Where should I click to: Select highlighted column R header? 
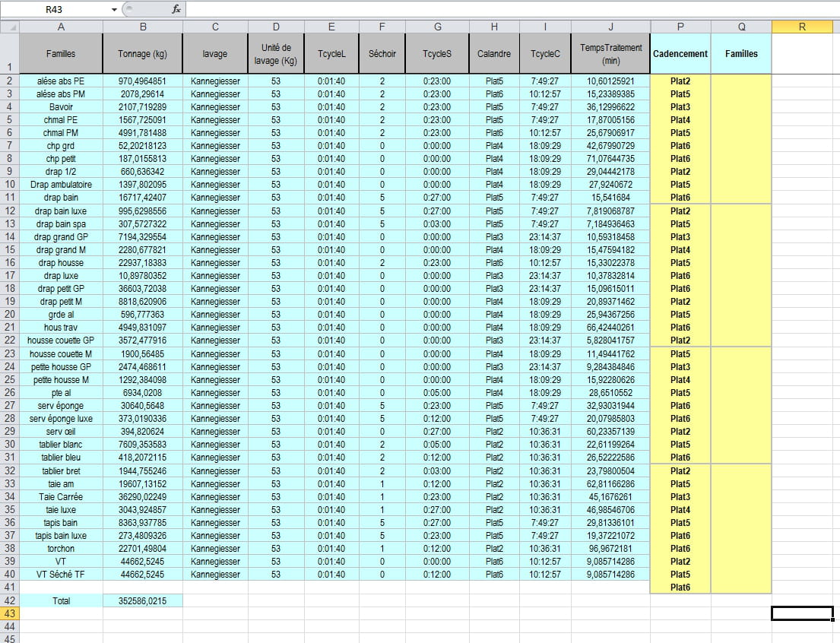[802, 27]
